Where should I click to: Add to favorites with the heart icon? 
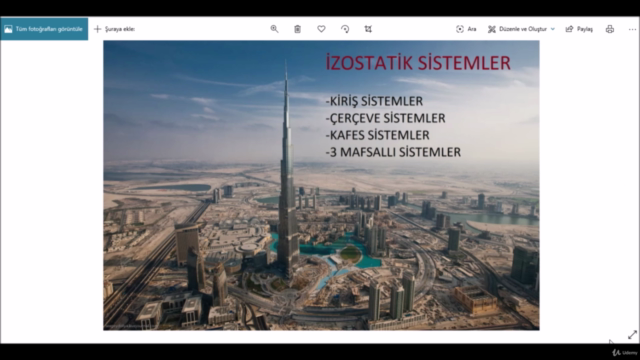[x=321, y=29]
